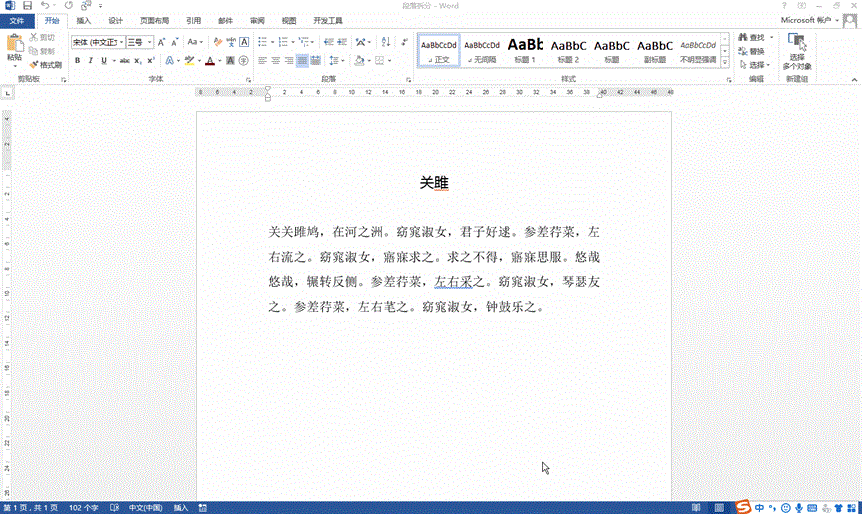The height and width of the screenshot is (514, 862).
Task: Click the Save icon in quick access toolbar
Action: [27, 6]
